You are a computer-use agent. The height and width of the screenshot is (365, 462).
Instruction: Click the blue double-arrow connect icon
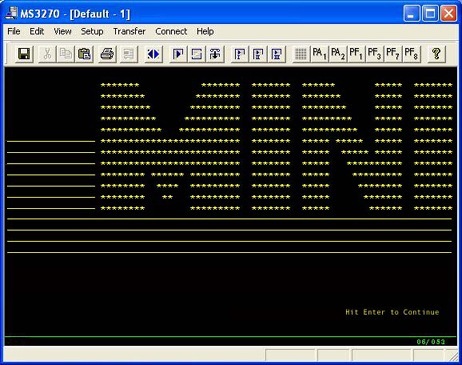pos(153,54)
